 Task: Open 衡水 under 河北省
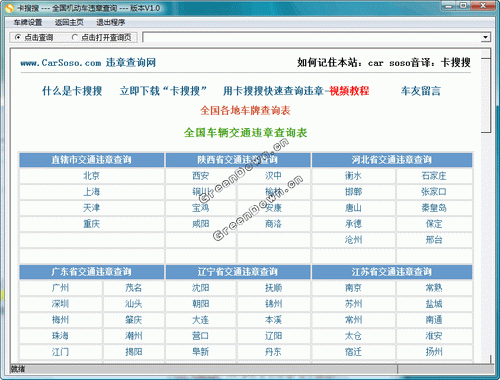click(353, 176)
